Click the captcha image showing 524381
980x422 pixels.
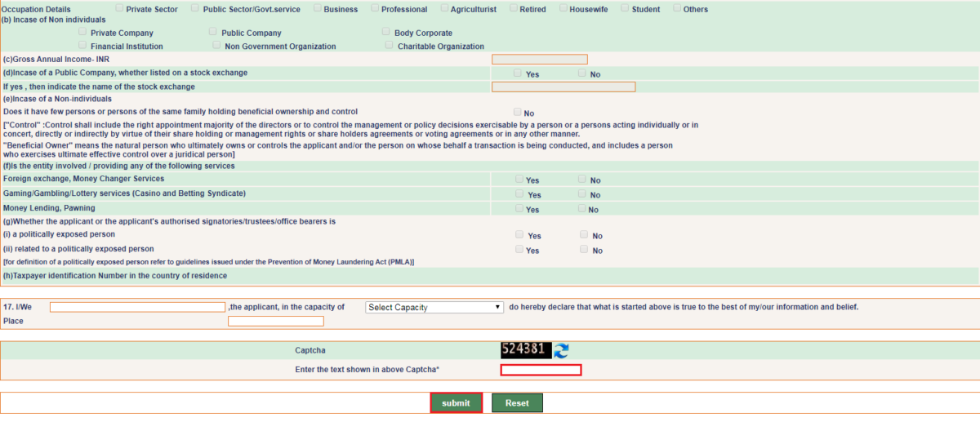tap(525, 349)
